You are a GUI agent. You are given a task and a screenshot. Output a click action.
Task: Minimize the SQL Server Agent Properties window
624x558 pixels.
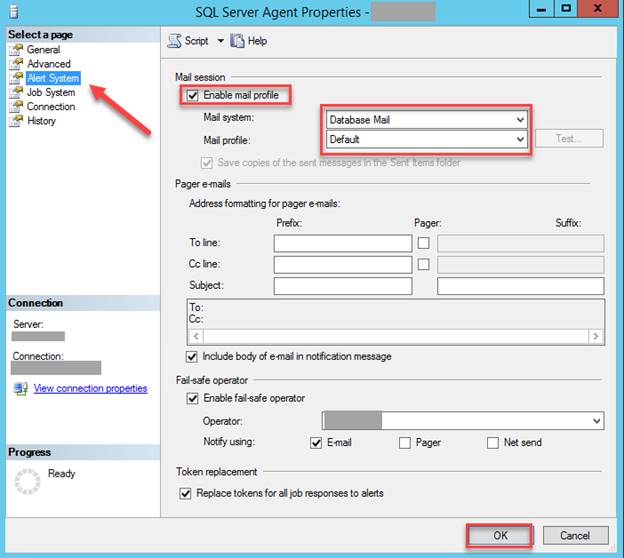[x=541, y=9]
